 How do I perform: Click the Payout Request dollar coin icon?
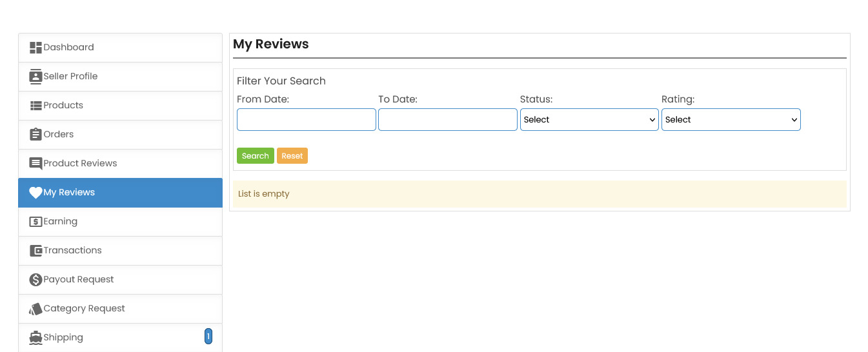click(35, 280)
